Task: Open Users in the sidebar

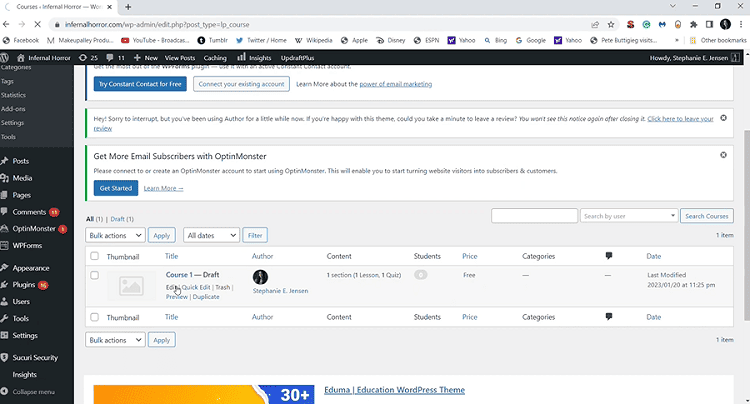Action: (21, 302)
